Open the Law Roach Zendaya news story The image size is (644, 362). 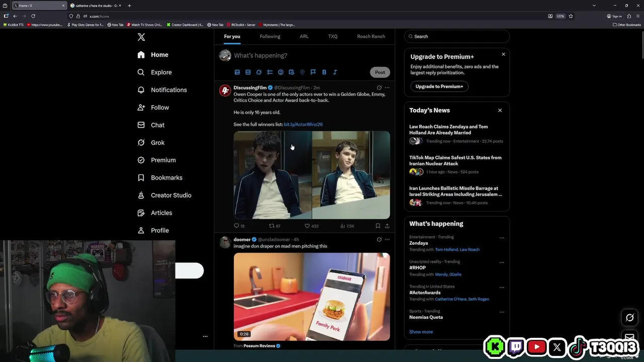(457, 134)
